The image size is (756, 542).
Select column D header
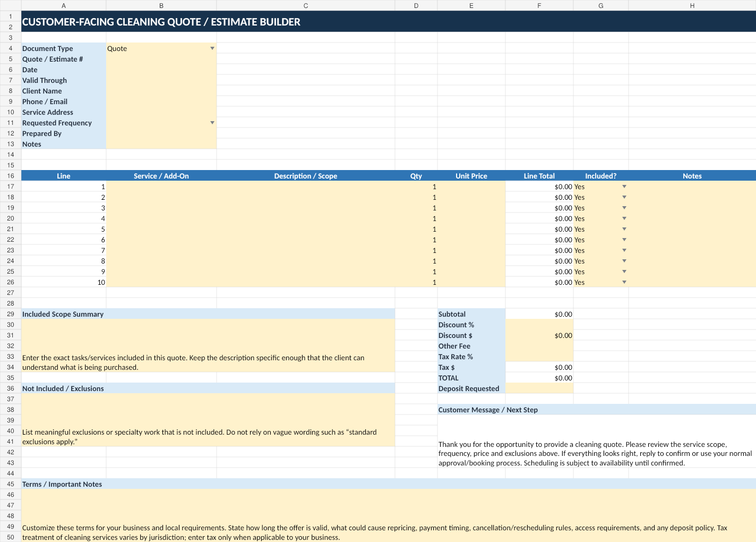point(416,5)
